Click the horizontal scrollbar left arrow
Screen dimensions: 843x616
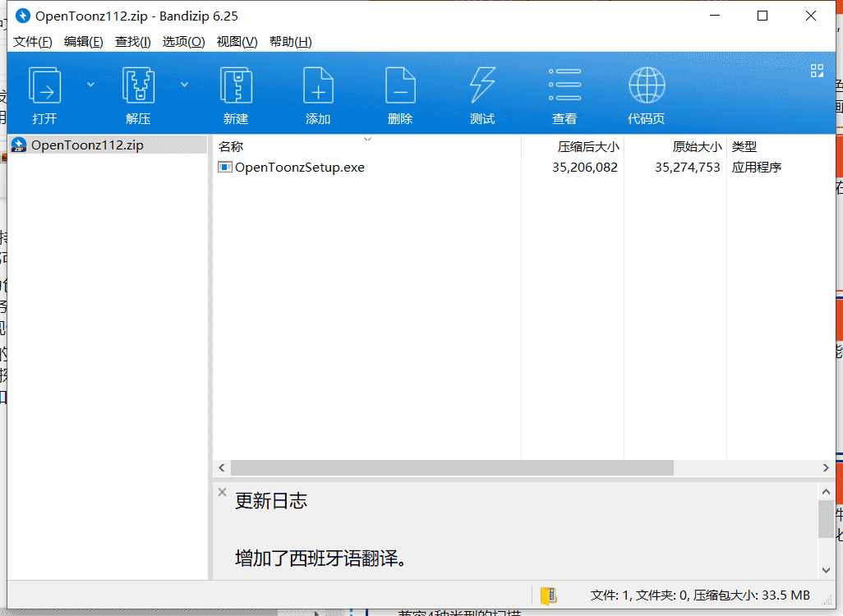[222, 468]
